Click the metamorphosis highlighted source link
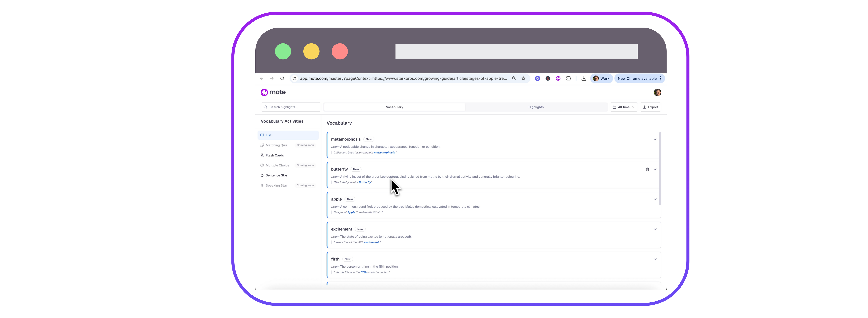The image size is (868, 318). pyautogui.click(x=384, y=152)
